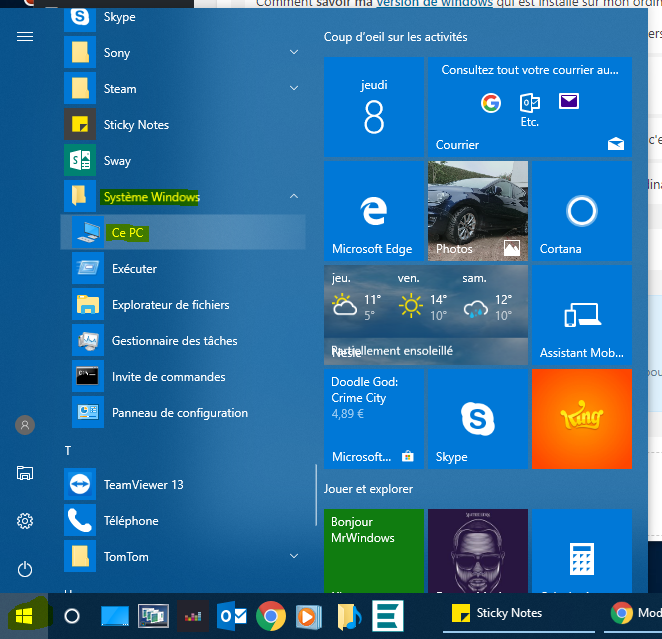This screenshot has height=639, width=662.
Task: Expand the Start menu hamburger button
Action: (x=25, y=37)
